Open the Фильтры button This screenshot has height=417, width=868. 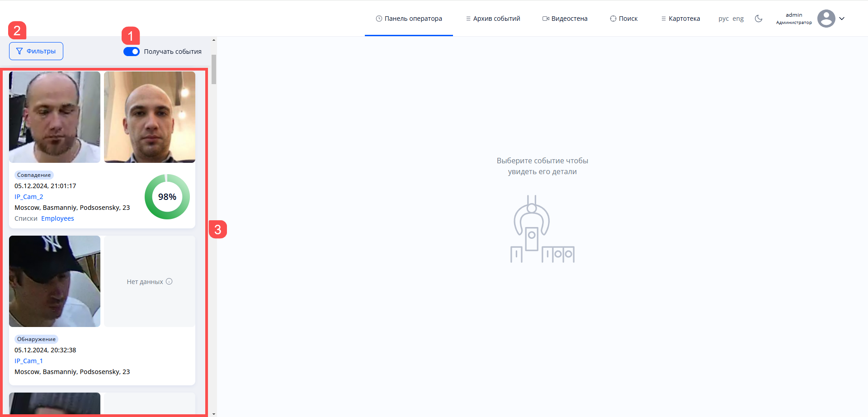point(36,51)
